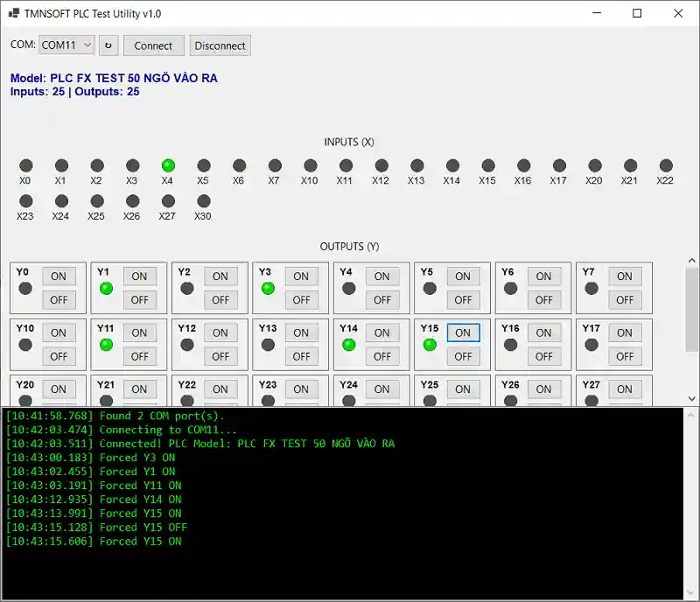
Task: Force output Y17 ON
Action: (625, 332)
